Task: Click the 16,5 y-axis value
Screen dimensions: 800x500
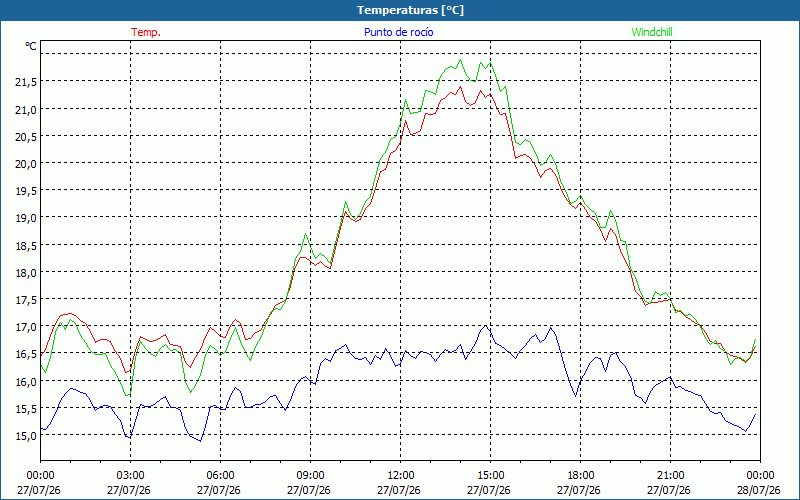Action: 26,354
